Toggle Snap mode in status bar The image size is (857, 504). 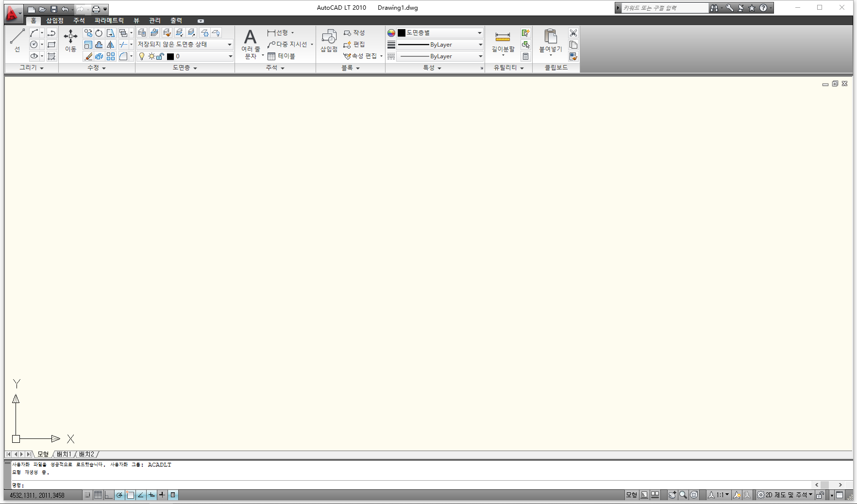point(87,495)
